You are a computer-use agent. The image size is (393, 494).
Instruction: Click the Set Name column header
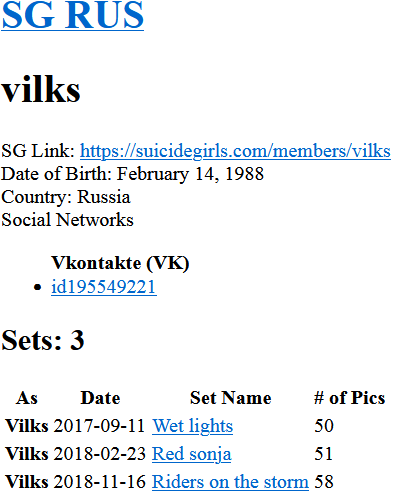pyautogui.click(x=230, y=398)
